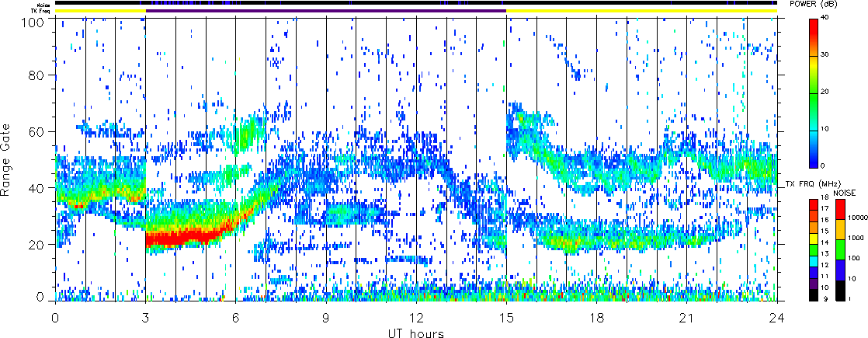Click the "POWER (dB)" colorbar title

click(814, 5)
